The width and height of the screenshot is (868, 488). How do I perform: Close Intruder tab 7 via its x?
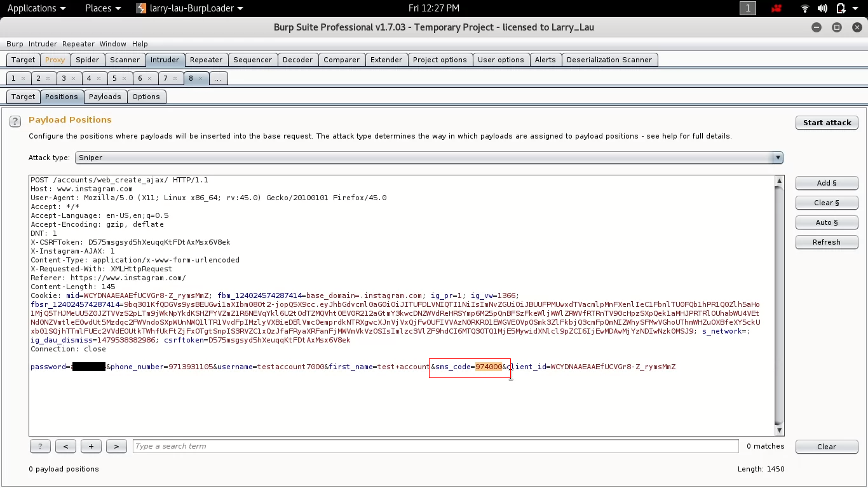pos(175,79)
